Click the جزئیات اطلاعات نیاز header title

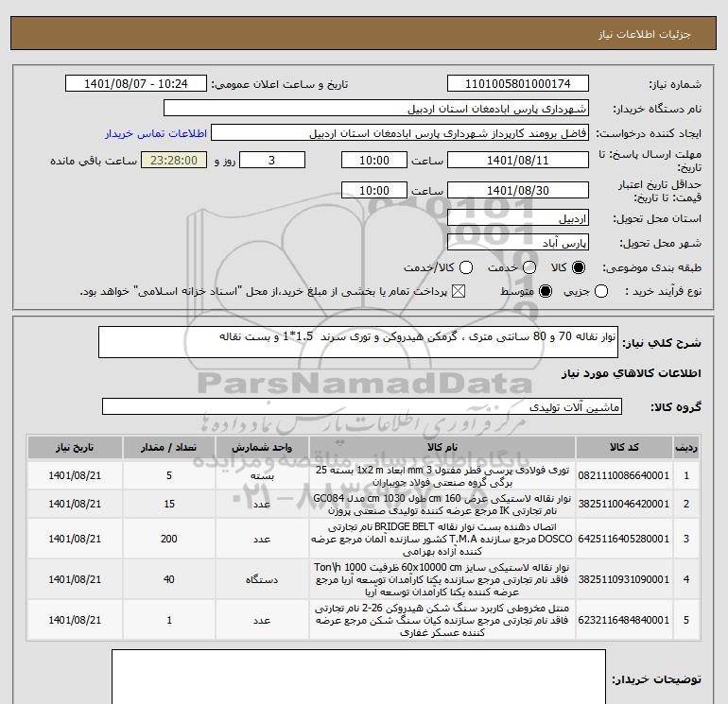[x=644, y=34]
